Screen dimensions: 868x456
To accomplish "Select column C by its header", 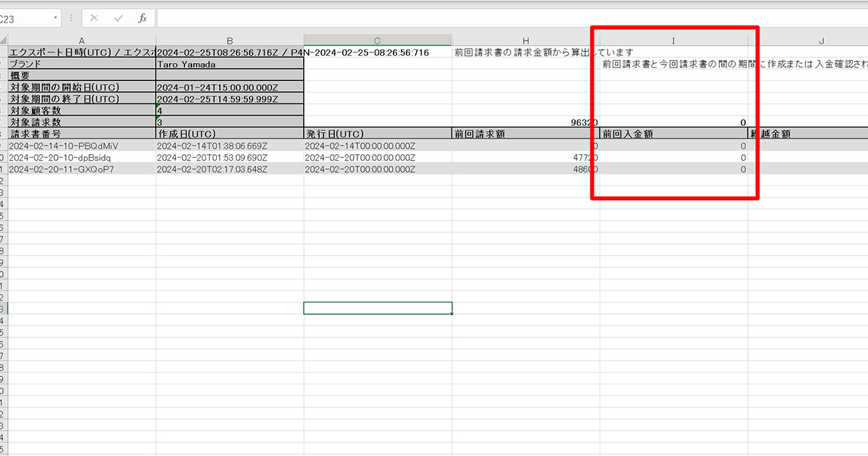I will (x=378, y=41).
